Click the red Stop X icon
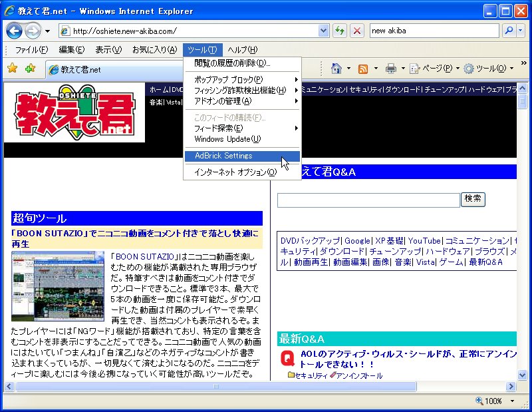532x412 pixels. tap(356, 31)
